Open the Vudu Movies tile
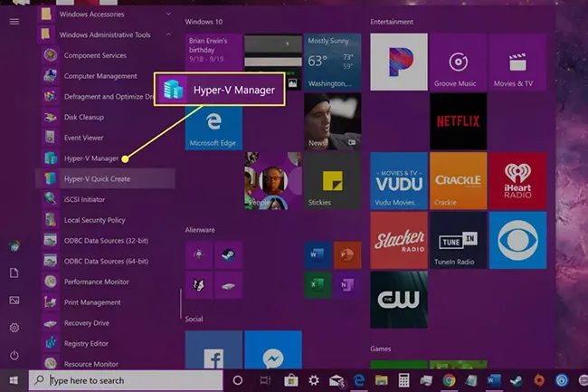Image resolution: width=588 pixels, height=392 pixels. point(399,181)
